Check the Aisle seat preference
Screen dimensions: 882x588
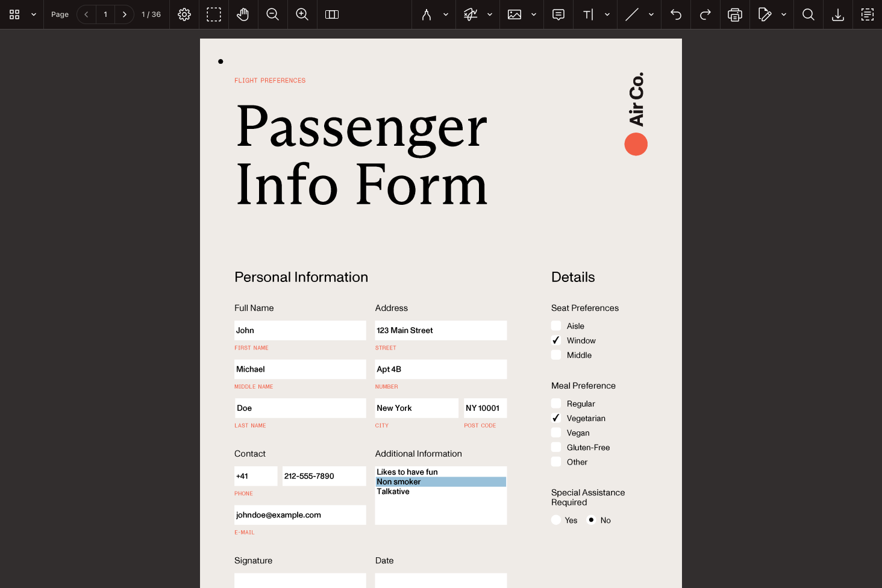pos(555,325)
